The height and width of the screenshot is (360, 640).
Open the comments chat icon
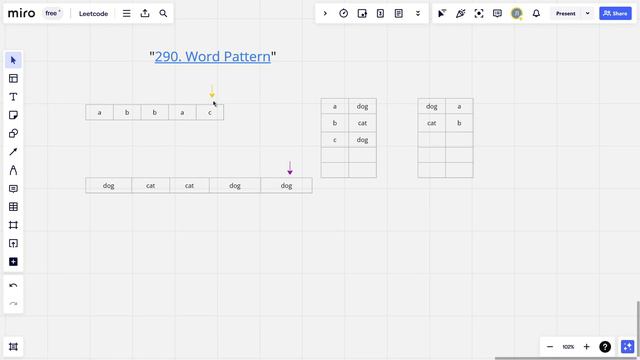coord(497,13)
